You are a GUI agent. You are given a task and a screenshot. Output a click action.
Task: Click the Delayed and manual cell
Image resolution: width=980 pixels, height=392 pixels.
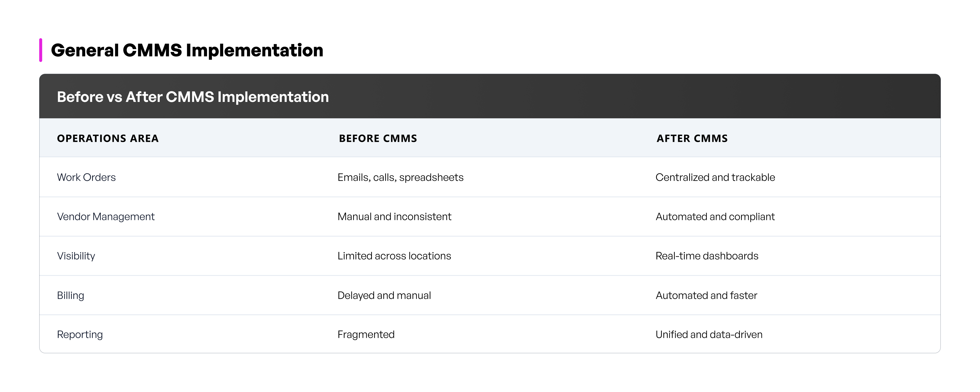384,295
